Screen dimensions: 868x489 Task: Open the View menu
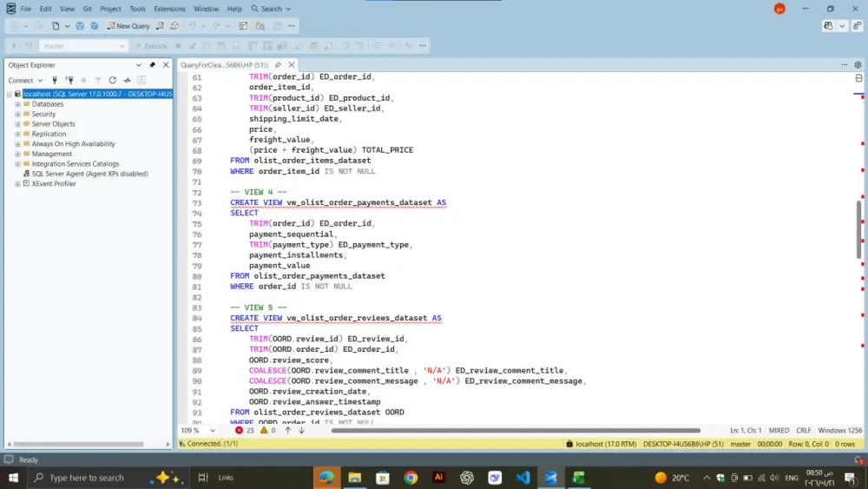coord(67,9)
